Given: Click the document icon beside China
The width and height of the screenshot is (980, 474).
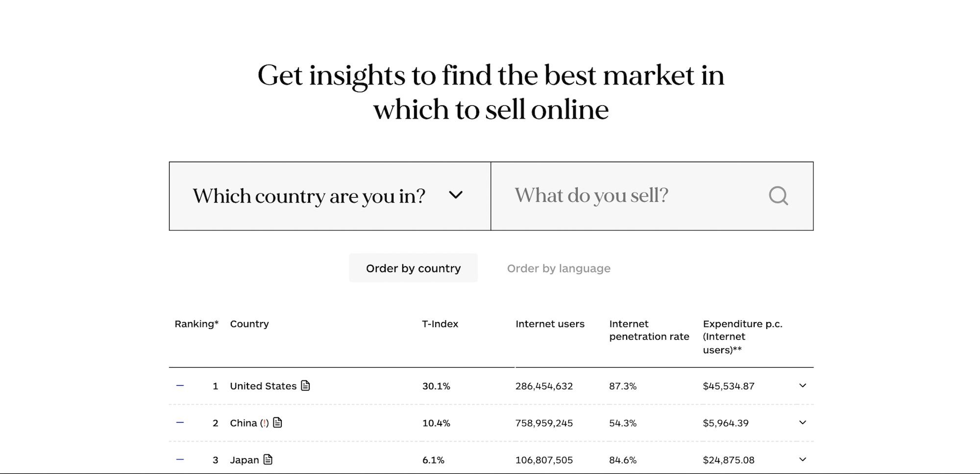Looking at the screenshot, I should (278, 422).
